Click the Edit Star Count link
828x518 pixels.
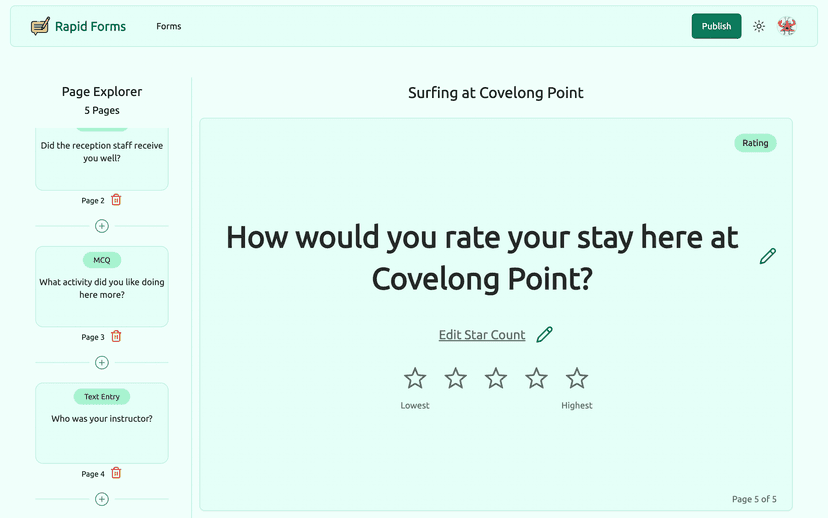tap(482, 335)
